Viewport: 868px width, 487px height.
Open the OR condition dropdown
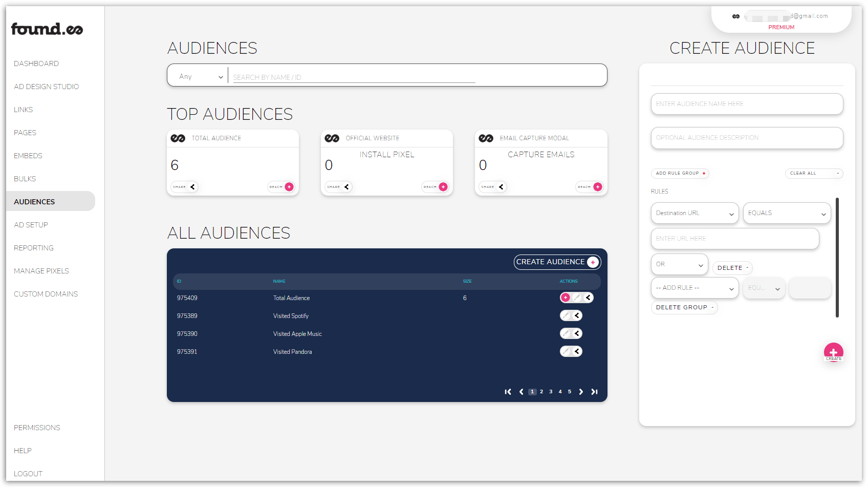(x=680, y=264)
